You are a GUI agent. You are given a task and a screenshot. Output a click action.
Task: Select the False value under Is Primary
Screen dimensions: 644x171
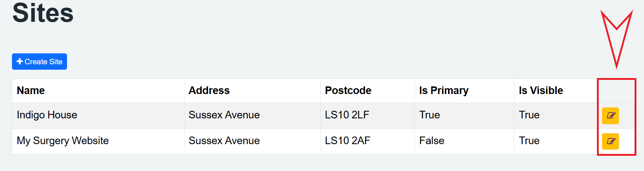click(x=432, y=141)
